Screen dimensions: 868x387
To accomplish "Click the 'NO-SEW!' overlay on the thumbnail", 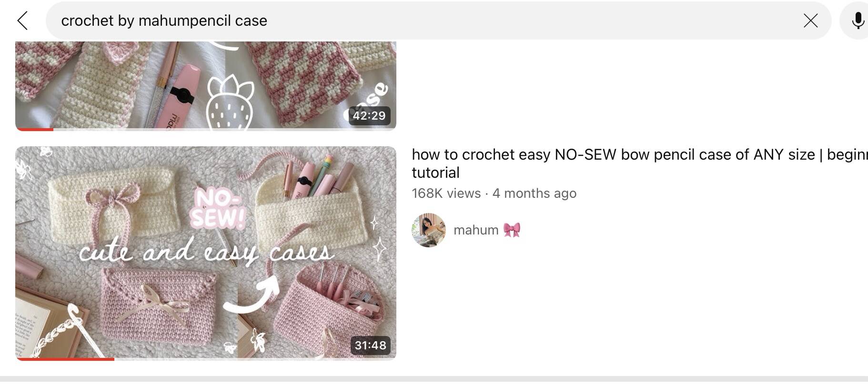I will click(x=217, y=209).
